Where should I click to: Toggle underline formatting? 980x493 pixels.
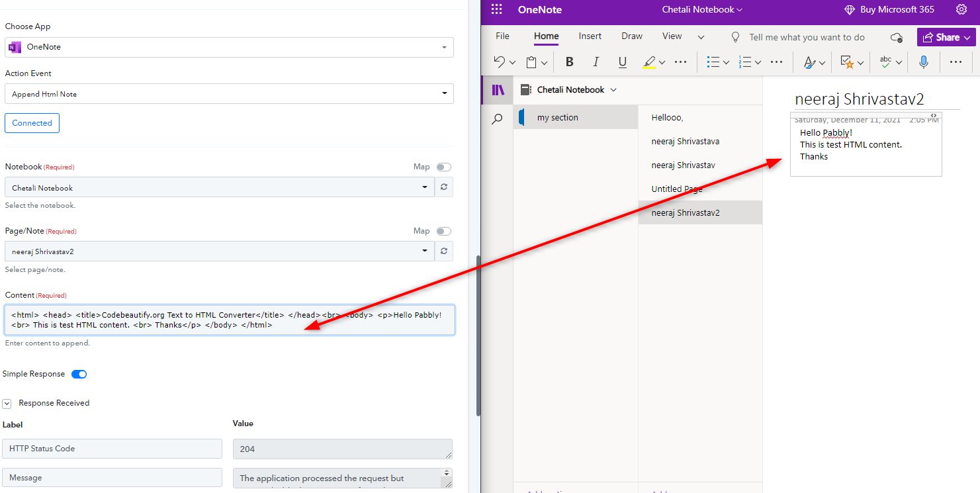click(622, 62)
